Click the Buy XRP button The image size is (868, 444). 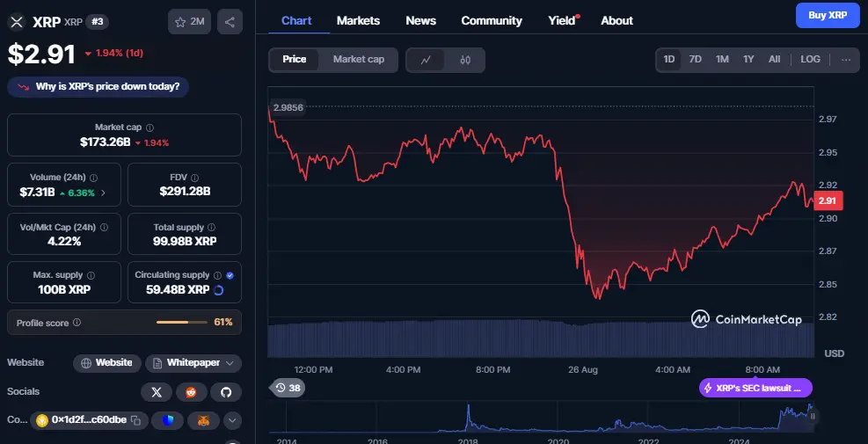tap(828, 16)
